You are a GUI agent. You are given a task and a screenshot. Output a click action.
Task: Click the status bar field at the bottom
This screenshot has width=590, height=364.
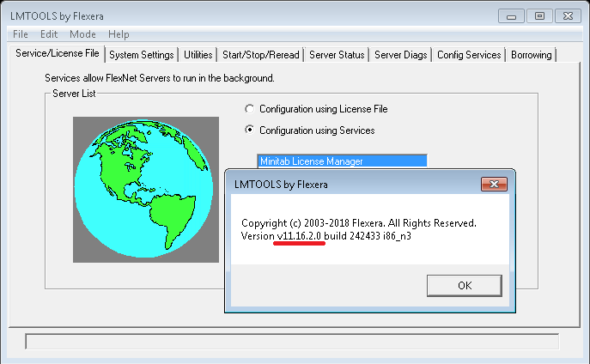coord(292,342)
